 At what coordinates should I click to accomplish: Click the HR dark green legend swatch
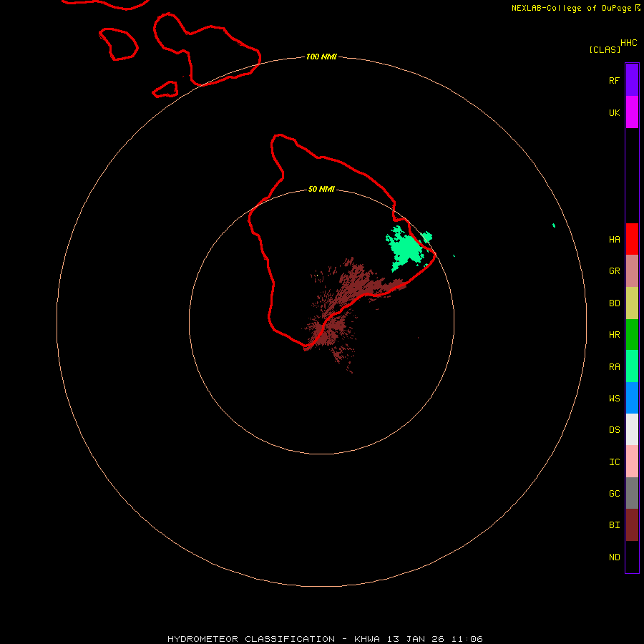tap(632, 334)
